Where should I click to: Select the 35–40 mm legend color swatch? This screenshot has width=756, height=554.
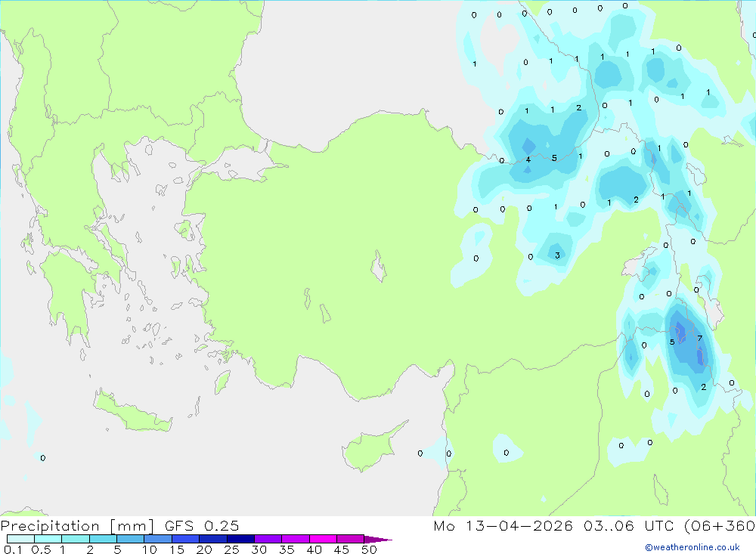coord(296,539)
